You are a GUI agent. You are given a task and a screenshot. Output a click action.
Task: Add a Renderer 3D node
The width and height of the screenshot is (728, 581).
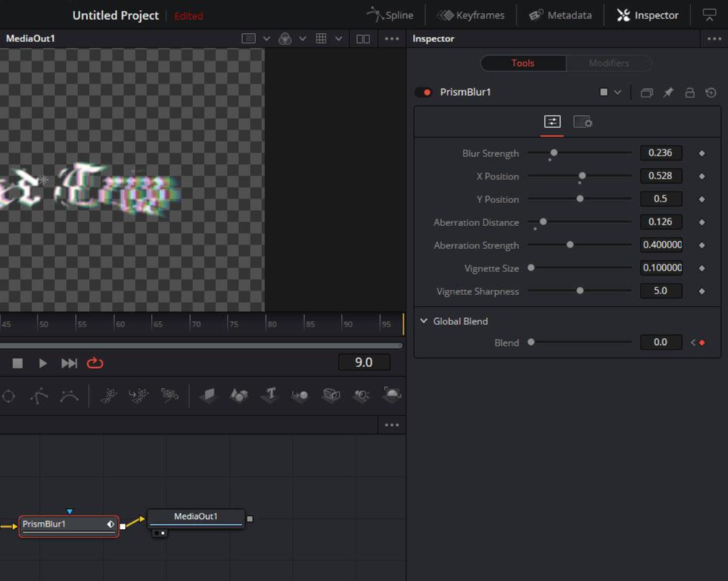click(x=392, y=395)
